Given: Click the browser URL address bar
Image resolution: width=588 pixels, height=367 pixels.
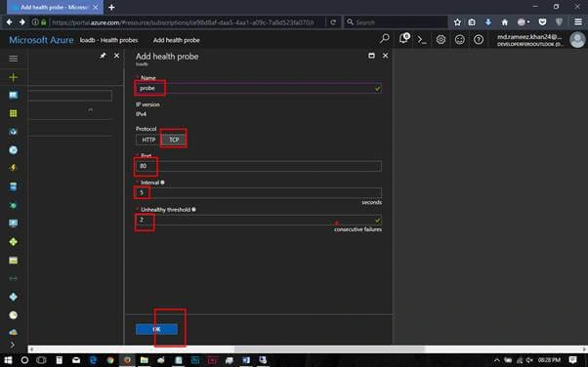Looking at the screenshot, I should [184, 22].
